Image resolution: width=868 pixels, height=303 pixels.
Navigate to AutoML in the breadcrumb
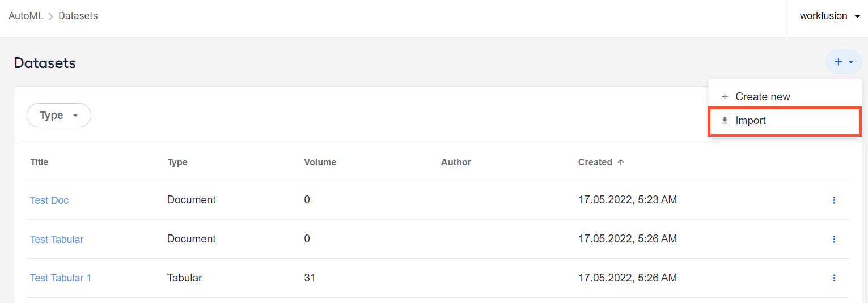[26, 16]
